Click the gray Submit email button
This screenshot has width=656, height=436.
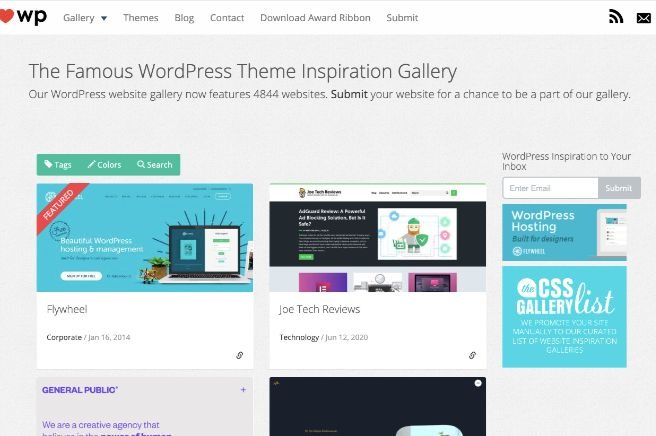click(619, 188)
